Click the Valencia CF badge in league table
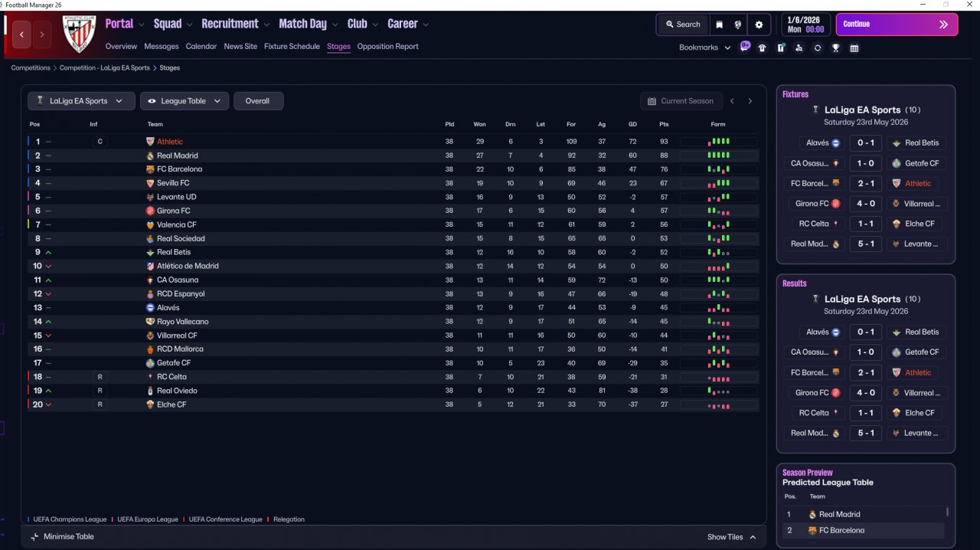980x550 pixels. (x=150, y=224)
